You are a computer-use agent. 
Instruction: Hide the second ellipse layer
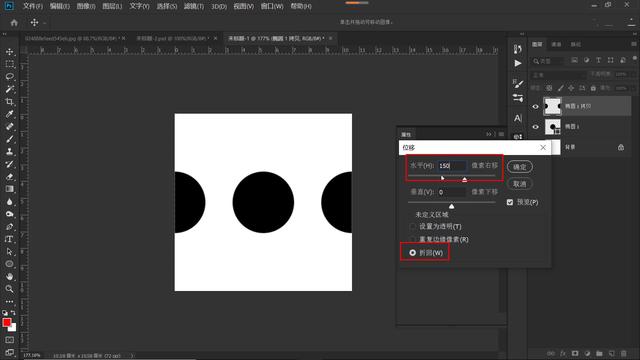pyautogui.click(x=535, y=127)
